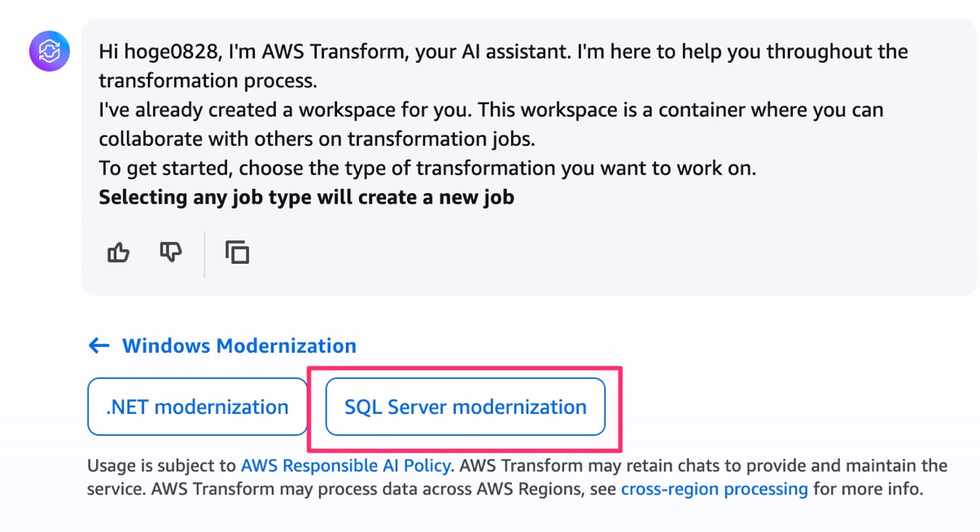980x532 pixels.
Task: Open the AWS Responsible AI Policy link
Action: pyautogui.click(x=345, y=466)
